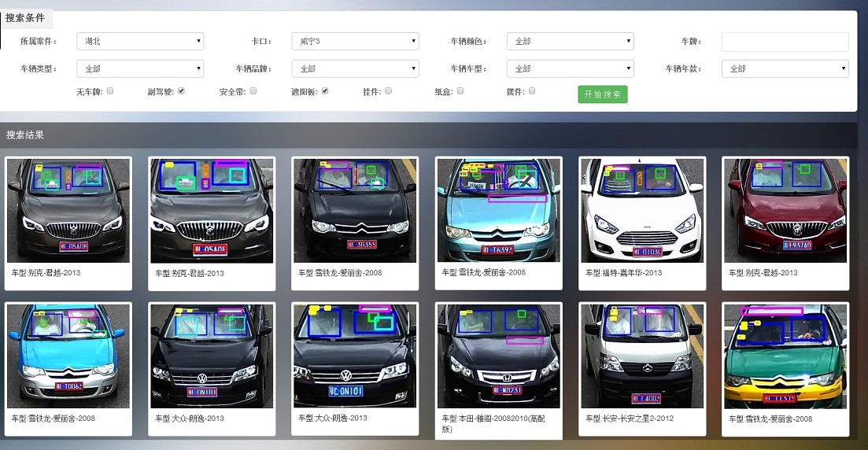Tick the 纸盒 checkbox
Image resolution: width=868 pixels, height=450 pixels.
click(x=460, y=90)
